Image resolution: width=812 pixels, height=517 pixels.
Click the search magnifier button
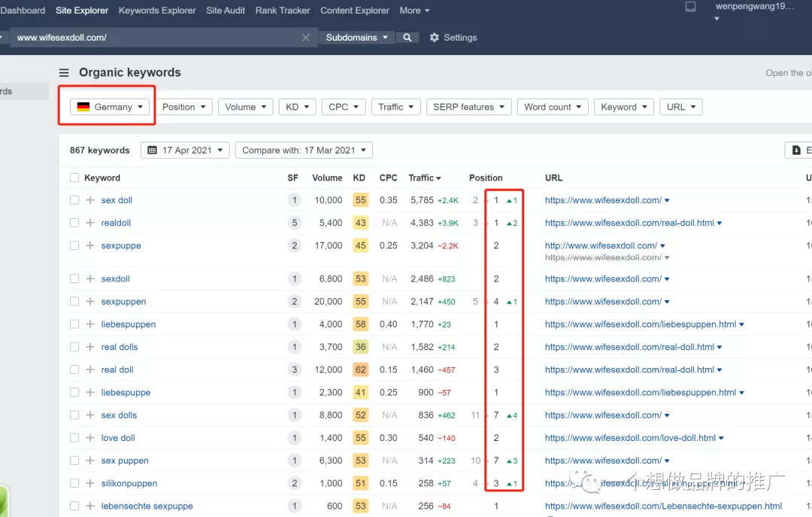[x=408, y=38]
